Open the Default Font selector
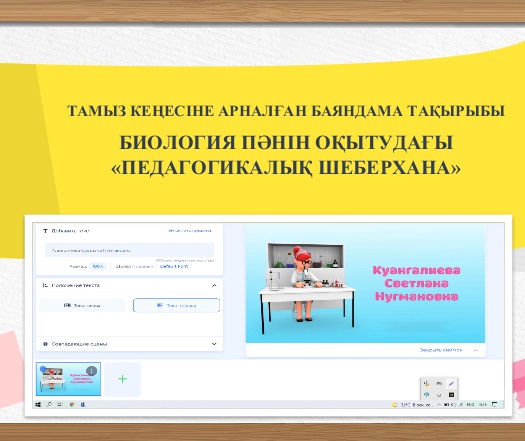This screenshot has width=525, height=441. 174,266
